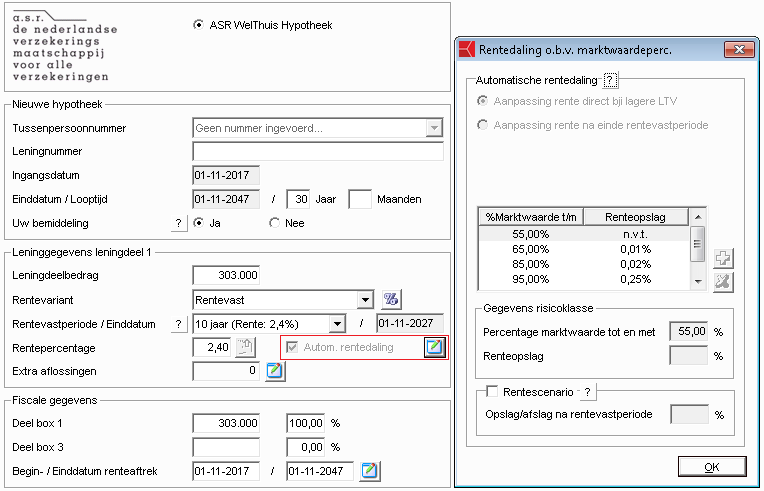The height and width of the screenshot is (491, 764).
Task: Click the Opslag/afslag na rentevastperiode field
Action: pos(689,415)
